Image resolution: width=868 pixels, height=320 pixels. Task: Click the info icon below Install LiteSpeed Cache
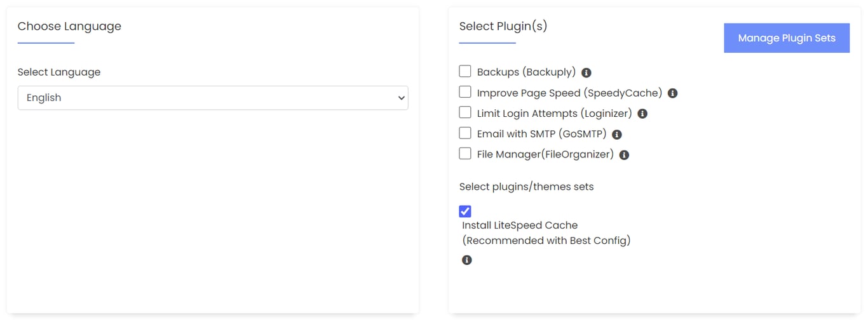467,260
